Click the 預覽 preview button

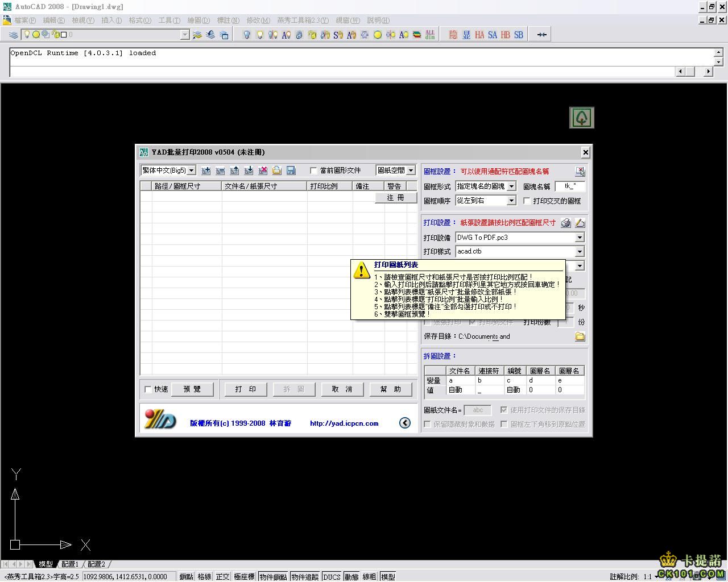point(192,389)
